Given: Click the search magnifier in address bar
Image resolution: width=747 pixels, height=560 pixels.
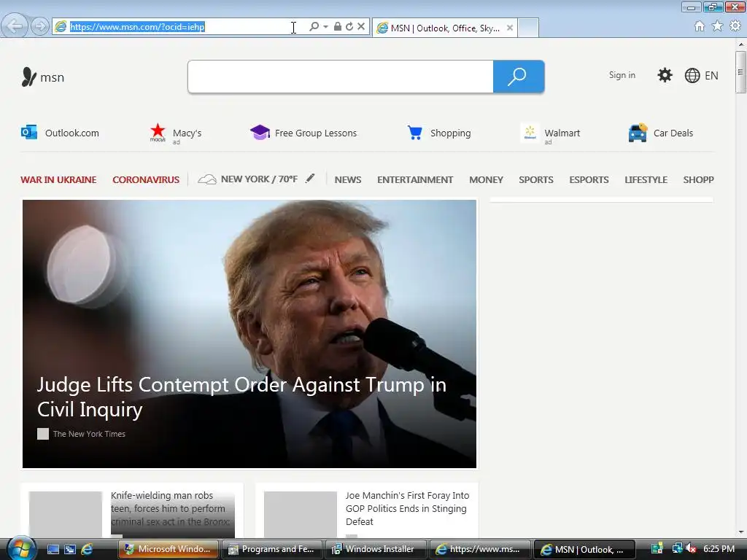Looking at the screenshot, I should [314, 27].
